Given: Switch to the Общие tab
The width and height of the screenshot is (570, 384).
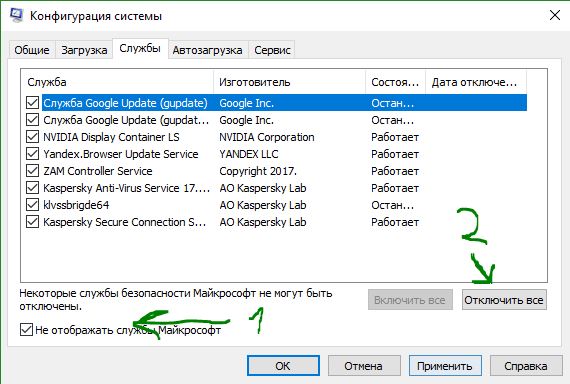Looking at the screenshot, I should click(x=32, y=50).
